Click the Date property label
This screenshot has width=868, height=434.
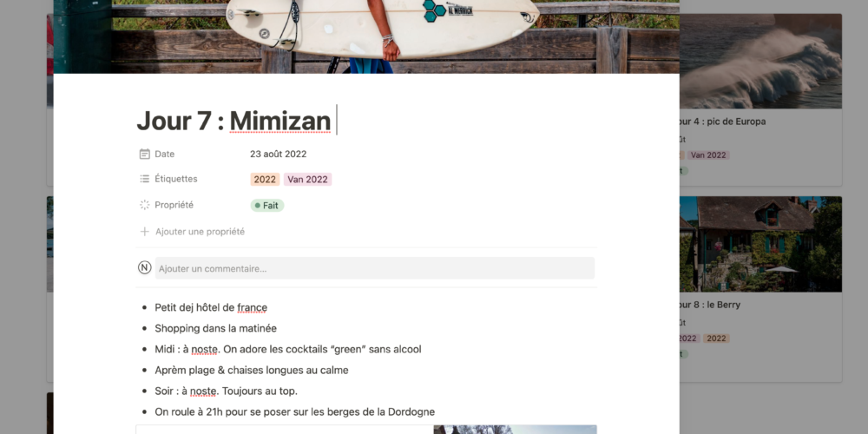click(164, 154)
